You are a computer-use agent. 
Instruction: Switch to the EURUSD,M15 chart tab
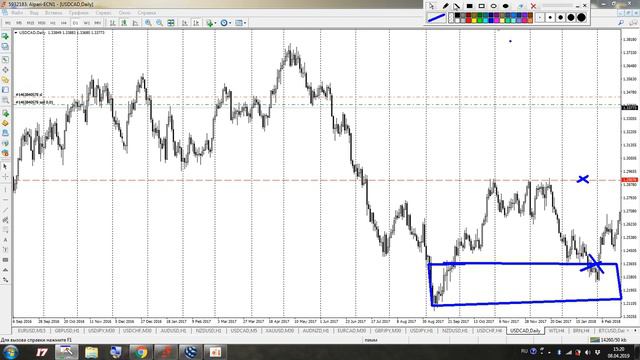pyautogui.click(x=32, y=331)
